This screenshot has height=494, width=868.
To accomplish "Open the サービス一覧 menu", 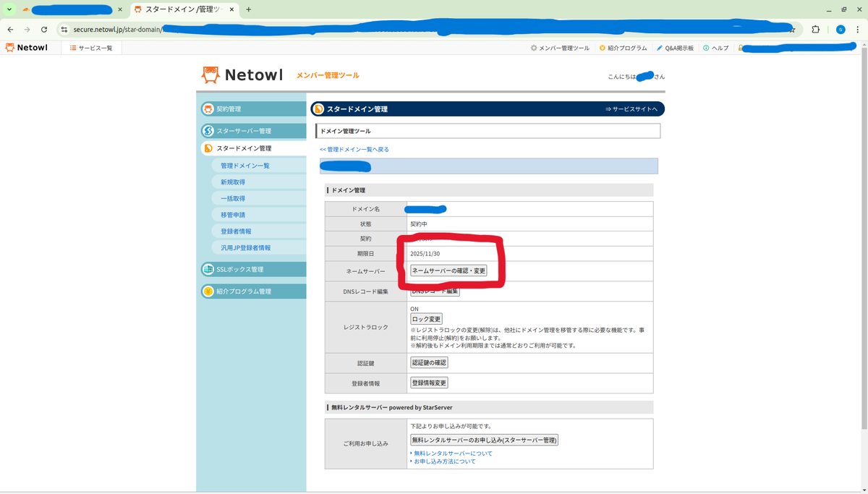I will point(91,48).
